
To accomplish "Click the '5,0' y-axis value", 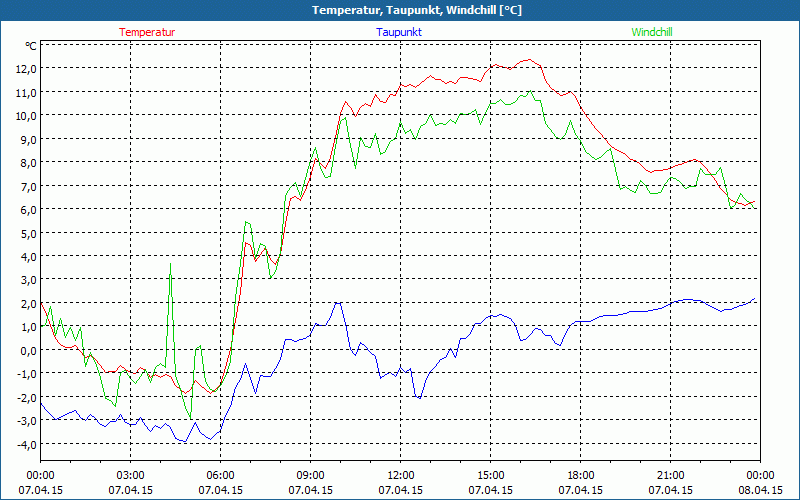I will coord(28,234).
